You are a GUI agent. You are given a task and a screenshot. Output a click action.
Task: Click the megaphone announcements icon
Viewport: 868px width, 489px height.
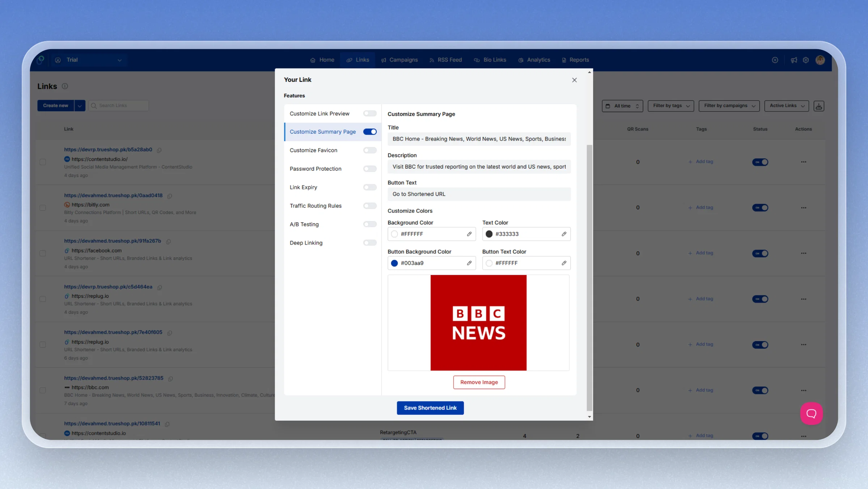[794, 60]
